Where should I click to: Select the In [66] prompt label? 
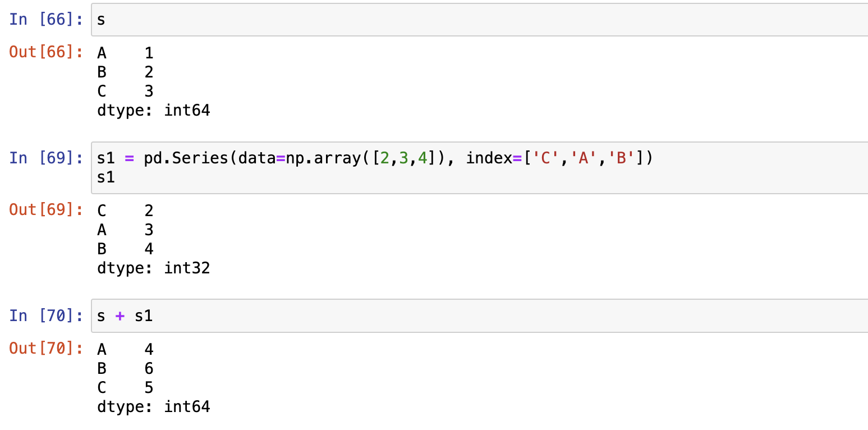tap(46, 20)
